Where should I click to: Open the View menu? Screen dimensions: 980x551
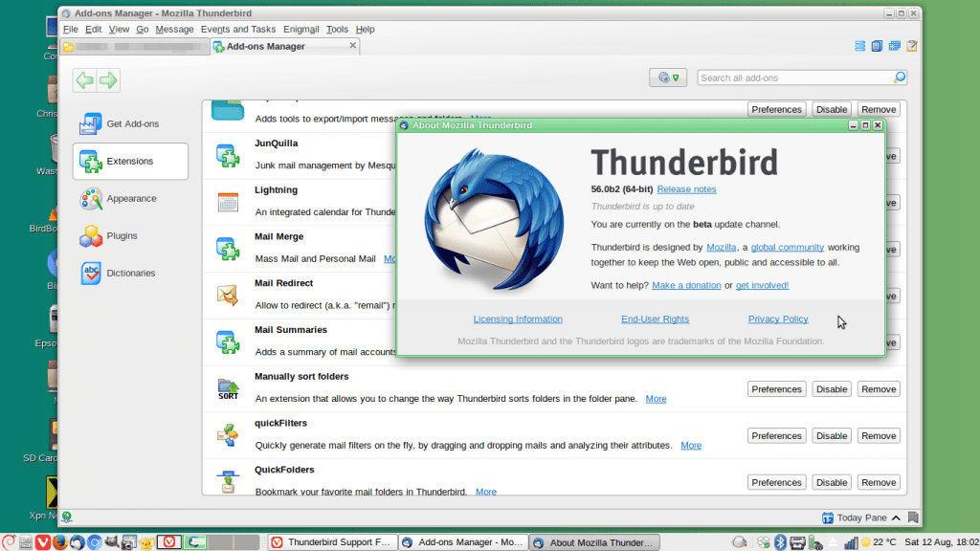coord(119,29)
